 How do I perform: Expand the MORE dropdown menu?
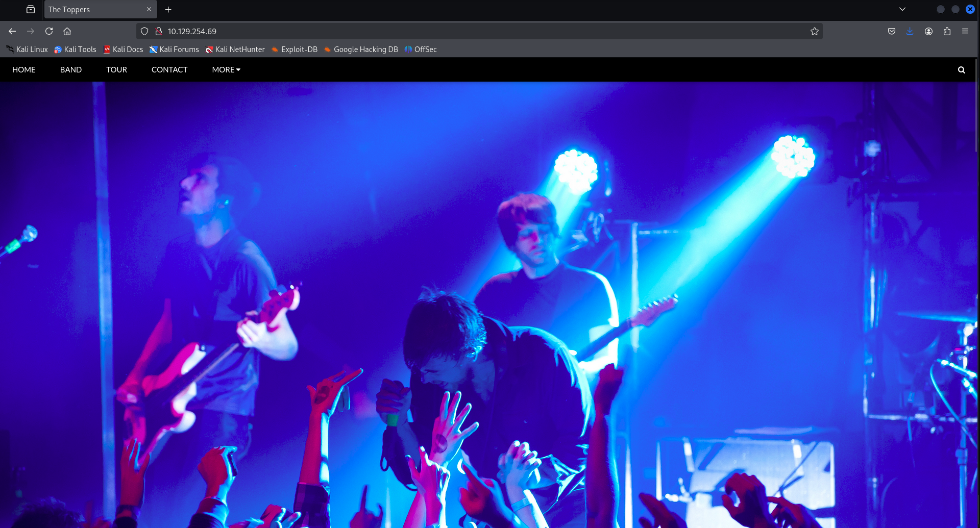(226, 70)
